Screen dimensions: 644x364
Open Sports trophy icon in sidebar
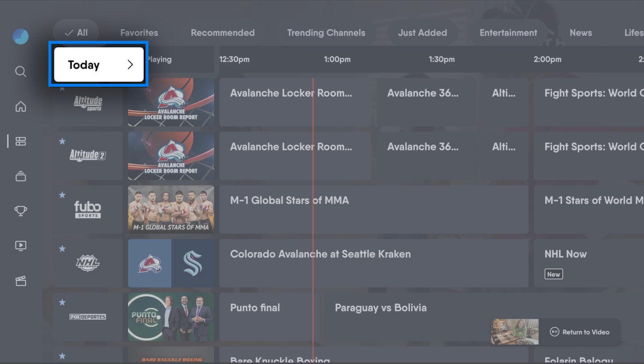pos(21,211)
